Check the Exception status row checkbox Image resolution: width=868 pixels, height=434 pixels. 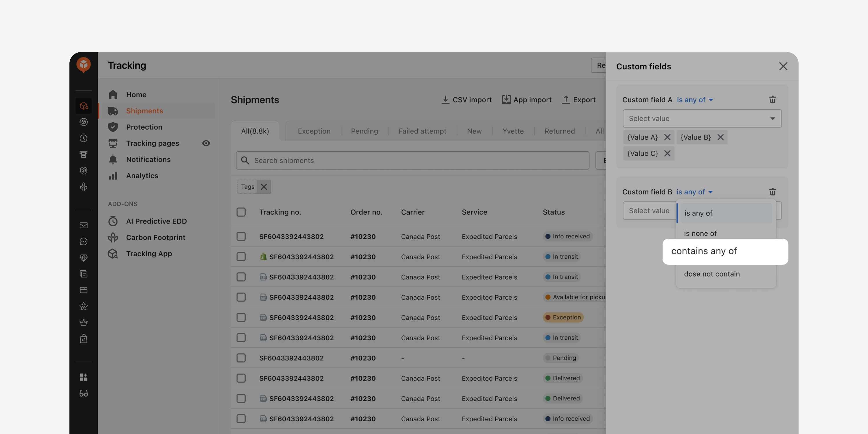click(241, 317)
